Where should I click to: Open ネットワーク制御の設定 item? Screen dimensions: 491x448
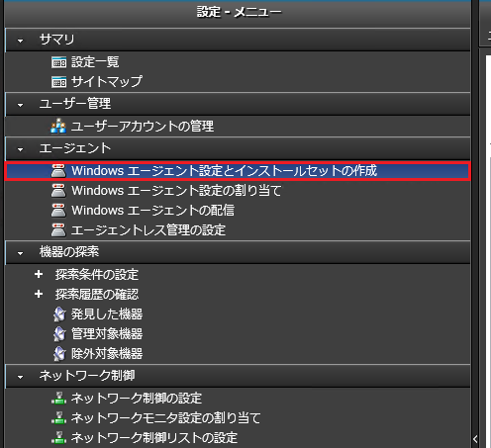coord(137,398)
